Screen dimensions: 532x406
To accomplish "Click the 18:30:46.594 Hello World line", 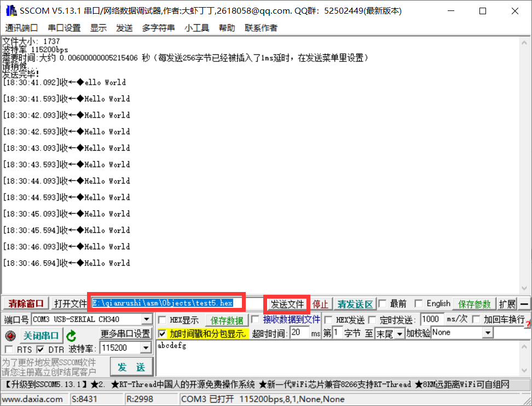I will coord(67,263).
